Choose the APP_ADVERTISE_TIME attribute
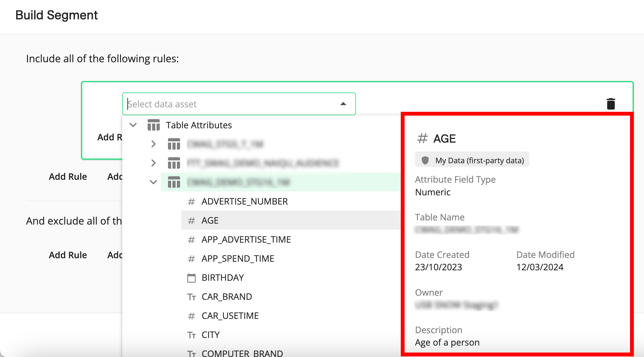Viewport: 644px width, 357px height. tap(246, 239)
